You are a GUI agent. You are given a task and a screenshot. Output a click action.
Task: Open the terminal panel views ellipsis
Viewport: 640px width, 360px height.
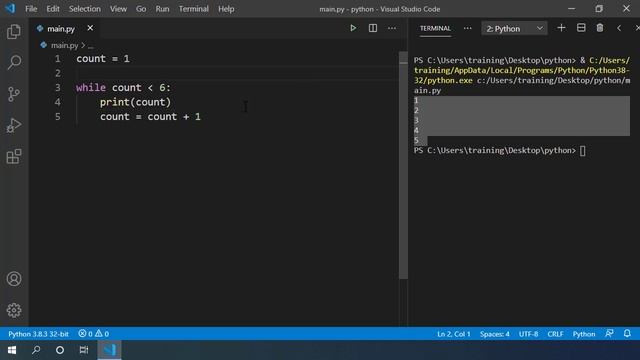(467, 28)
